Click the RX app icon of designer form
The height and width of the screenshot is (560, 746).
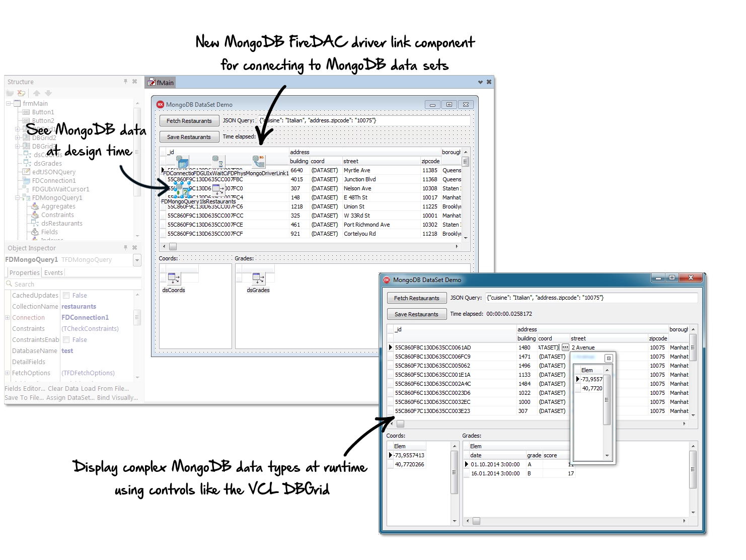161,105
